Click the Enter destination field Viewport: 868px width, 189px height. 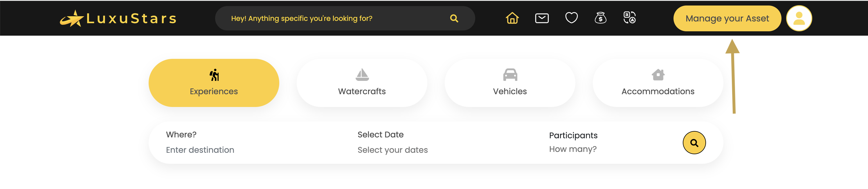pos(200,150)
